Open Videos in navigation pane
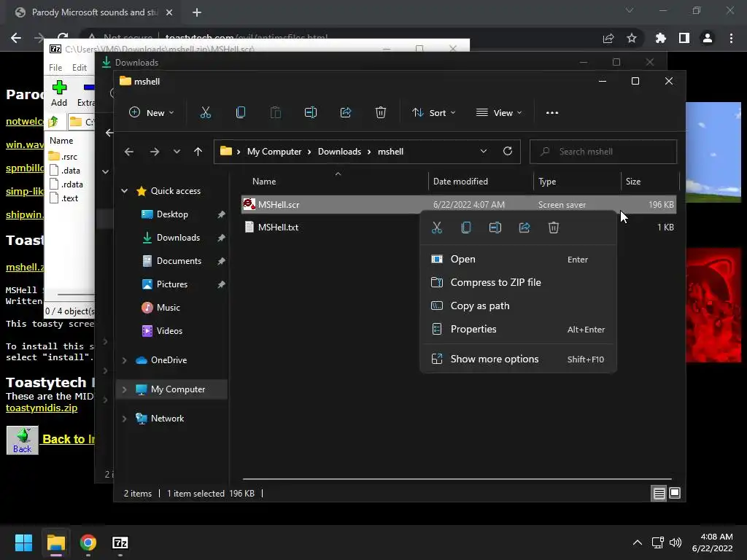Viewport: 747px width, 560px height. [169, 331]
